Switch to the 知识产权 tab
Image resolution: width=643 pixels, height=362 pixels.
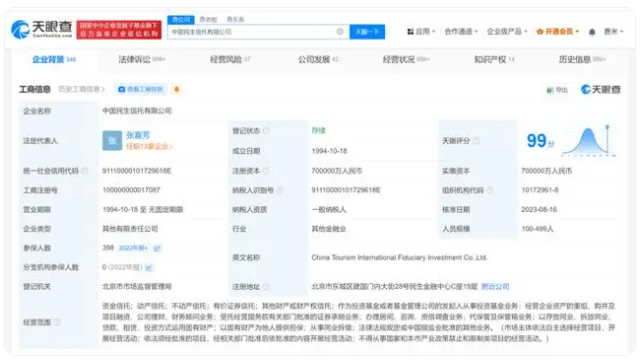[x=494, y=59]
